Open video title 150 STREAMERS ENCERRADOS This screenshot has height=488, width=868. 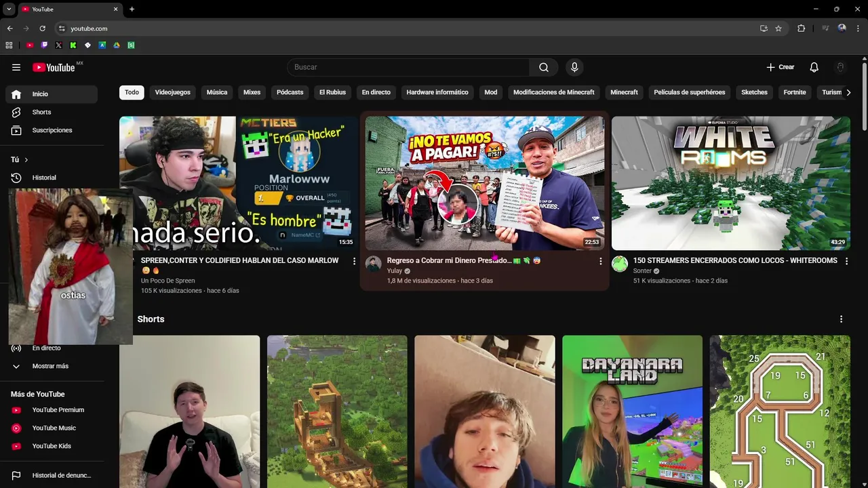coord(735,260)
